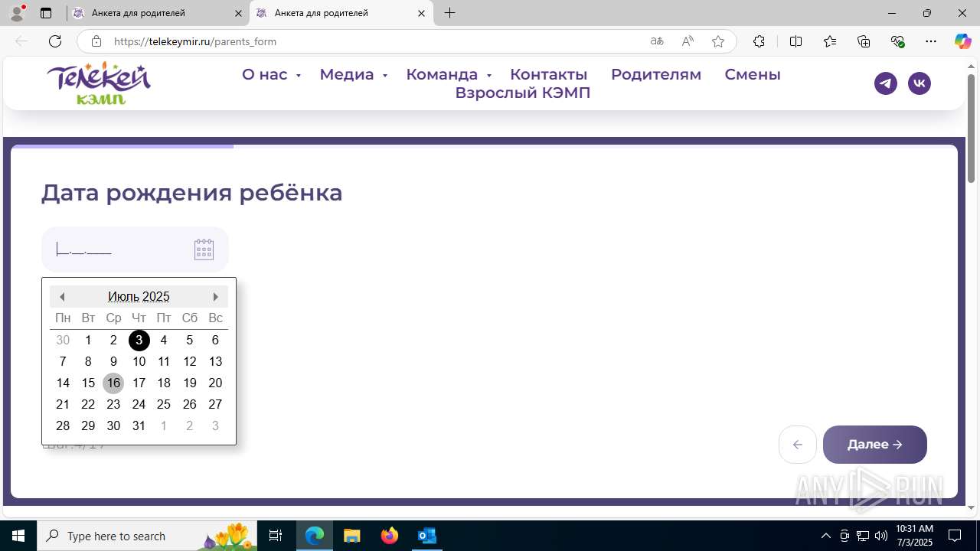Show hidden system tray icons
The height and width of the screenshot is (551, 980).
[x=825, y=536]
